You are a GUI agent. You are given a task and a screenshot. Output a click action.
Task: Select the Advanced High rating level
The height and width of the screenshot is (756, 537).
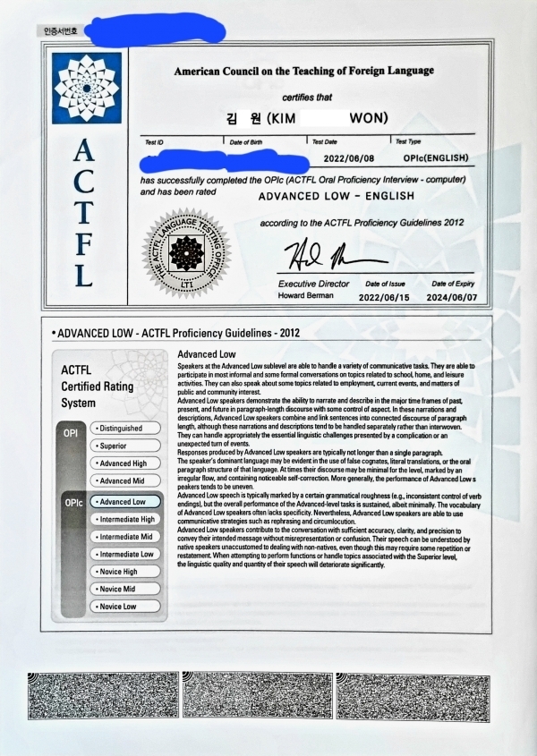tap(125, 463)
